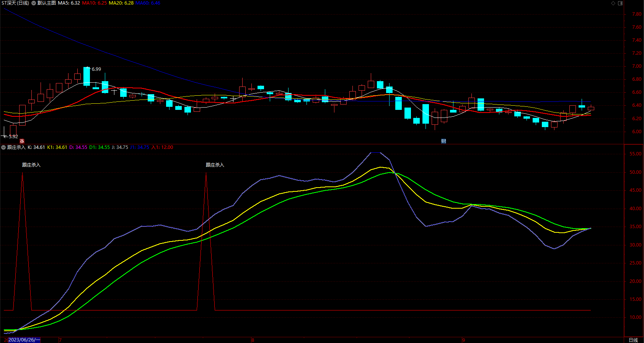The image size is (644, 343).
Task: Click the J1: 34.75 blue value
Action: (140, 147)
